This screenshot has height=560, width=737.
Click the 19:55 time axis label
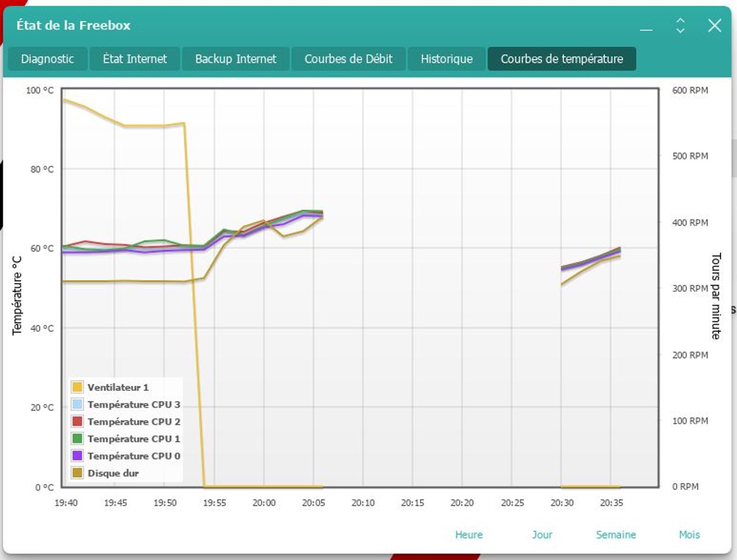(x=214, y=503)
